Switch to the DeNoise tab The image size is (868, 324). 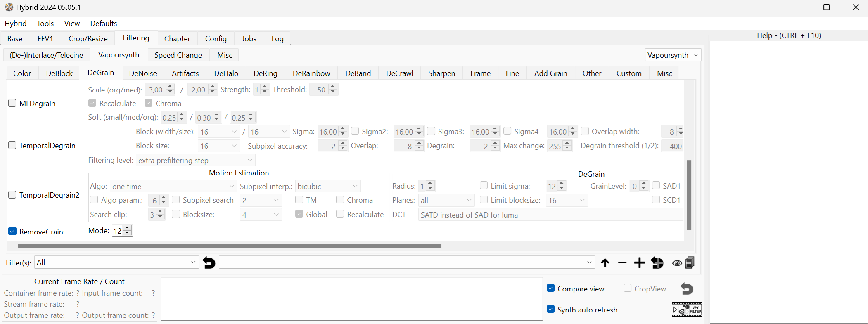(143, 73)
